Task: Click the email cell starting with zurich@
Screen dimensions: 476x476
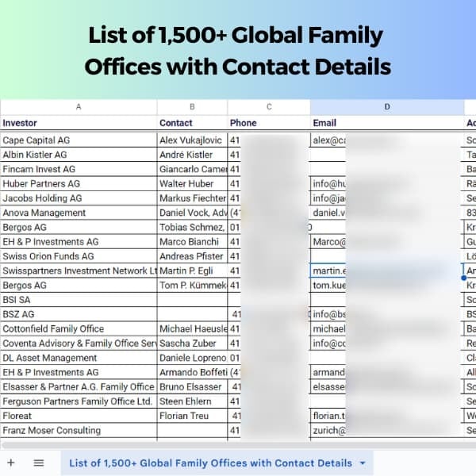Action: pos(387,431)
